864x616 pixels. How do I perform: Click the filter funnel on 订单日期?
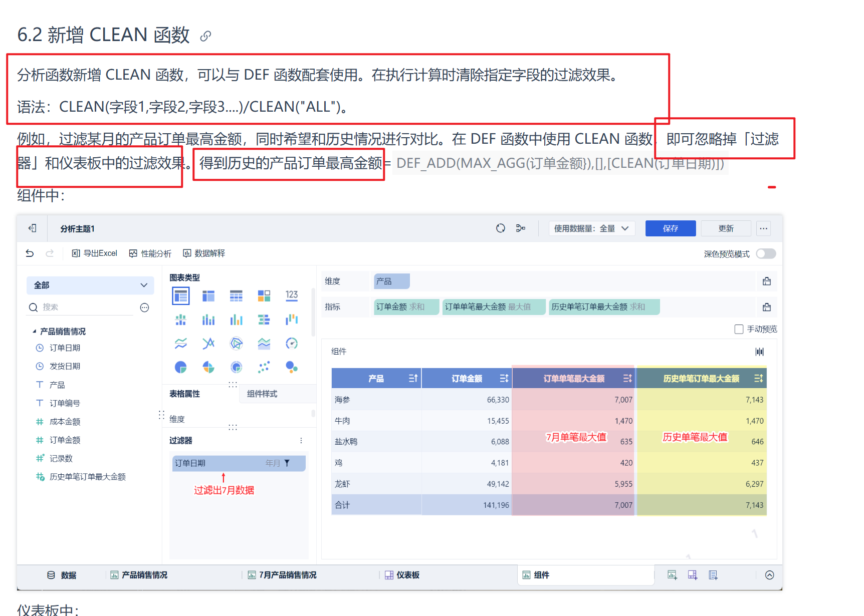pos(287,463)
